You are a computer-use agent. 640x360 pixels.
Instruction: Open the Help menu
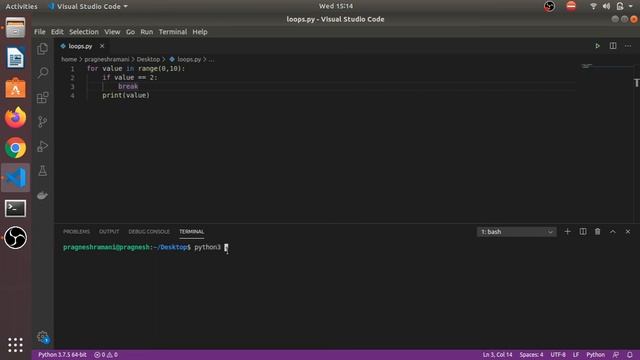coord(200,32)
